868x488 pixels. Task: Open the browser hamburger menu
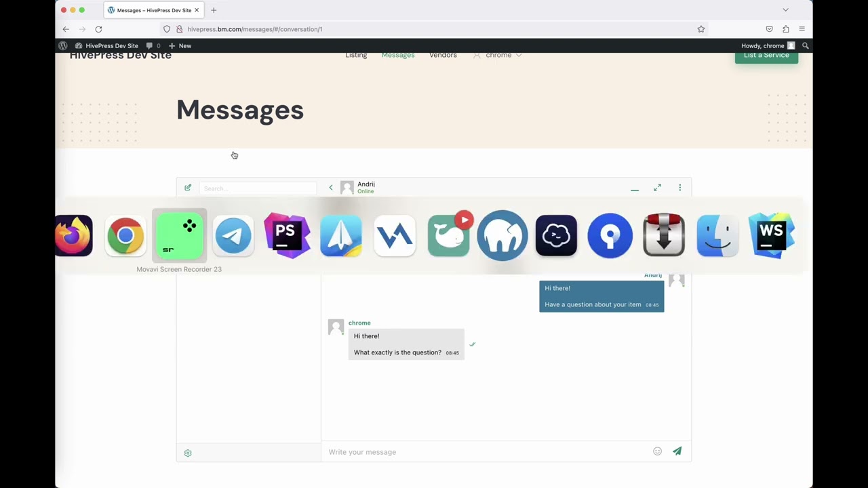pos(802,29)
